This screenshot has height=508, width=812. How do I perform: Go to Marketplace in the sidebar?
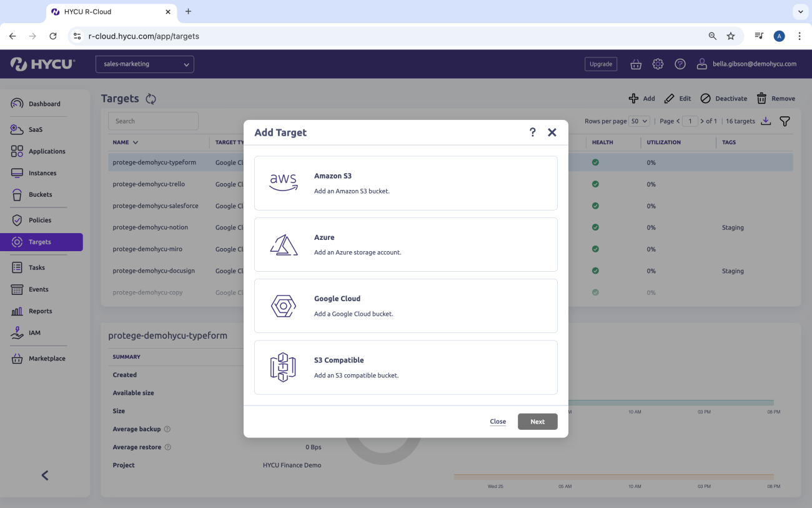point(47,359)
